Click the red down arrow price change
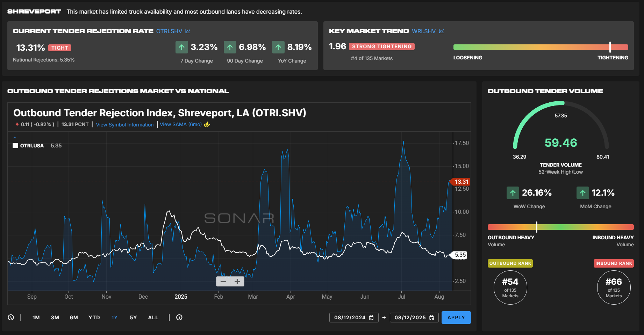Viewport: 644px width, 335px height. point(17,124)
